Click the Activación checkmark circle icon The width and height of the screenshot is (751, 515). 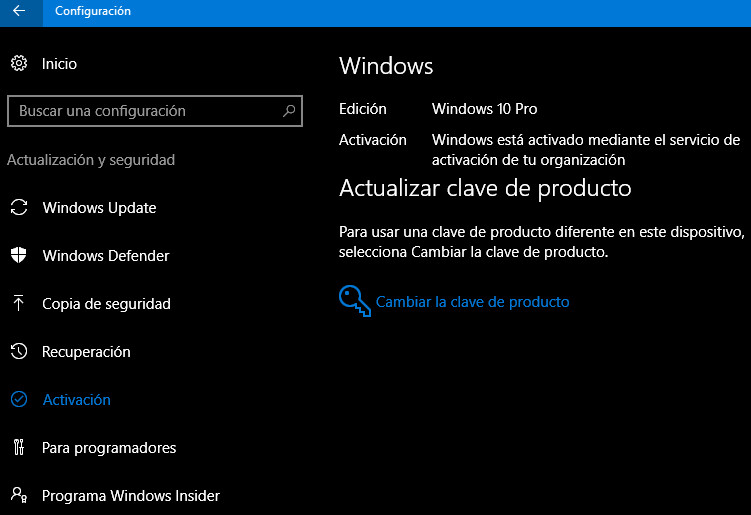[x=19, y=400]
